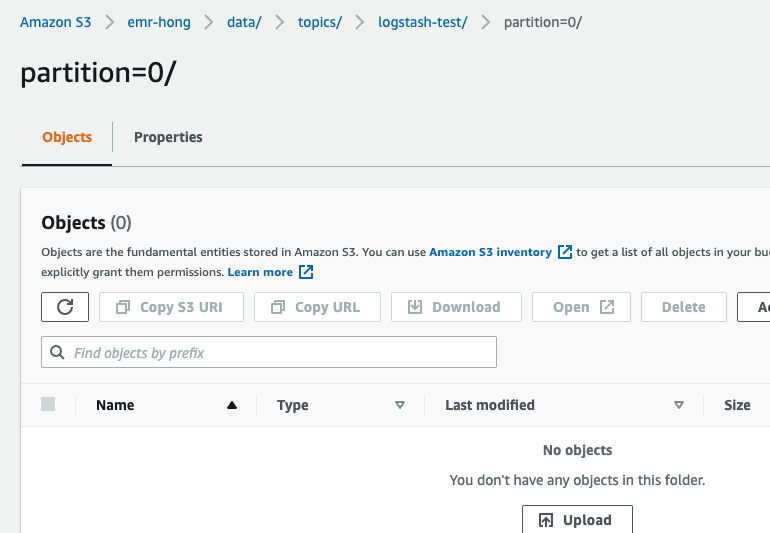770x533 pixels.
Task: Open the Amazon S3 inventory link
Action: 490,252
